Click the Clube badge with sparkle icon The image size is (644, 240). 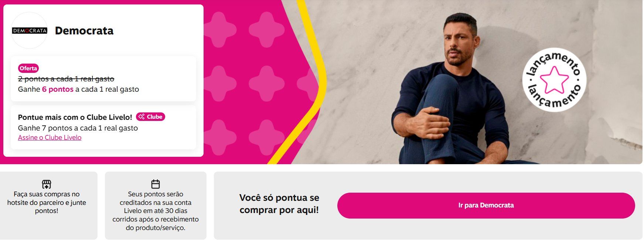[x=150, y=117]
